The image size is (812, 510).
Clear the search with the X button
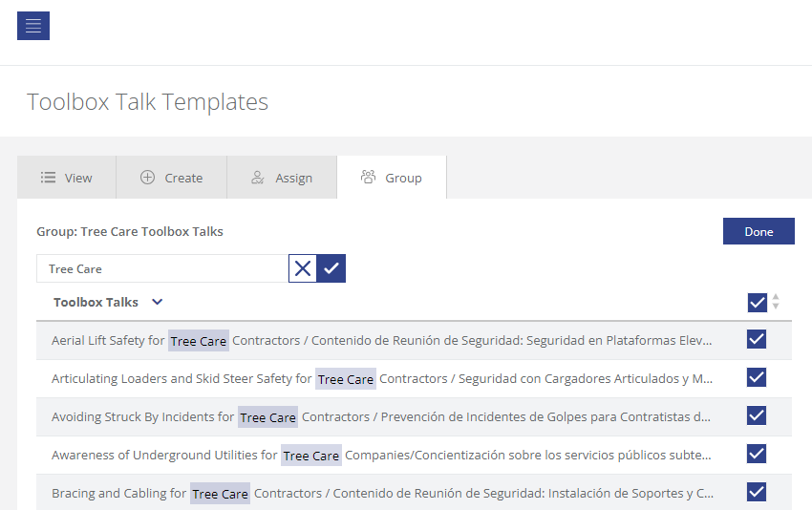303,268
